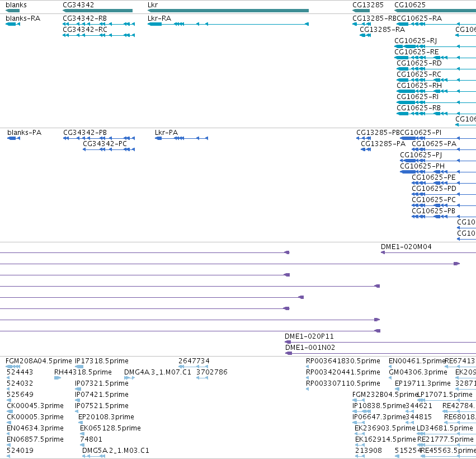Click the 3702786 EST label
The height and width of the screenshot is (459, 476).
tap(212, 372)
